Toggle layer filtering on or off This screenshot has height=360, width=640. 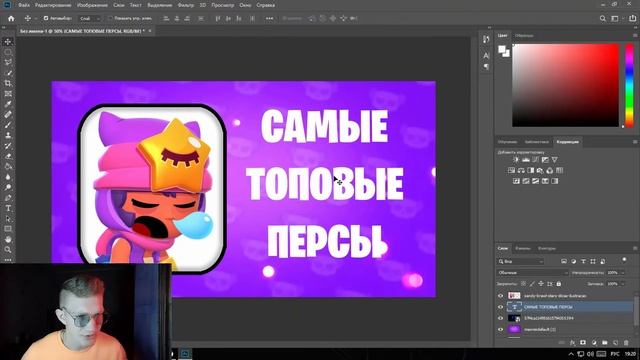coord(624,260)
